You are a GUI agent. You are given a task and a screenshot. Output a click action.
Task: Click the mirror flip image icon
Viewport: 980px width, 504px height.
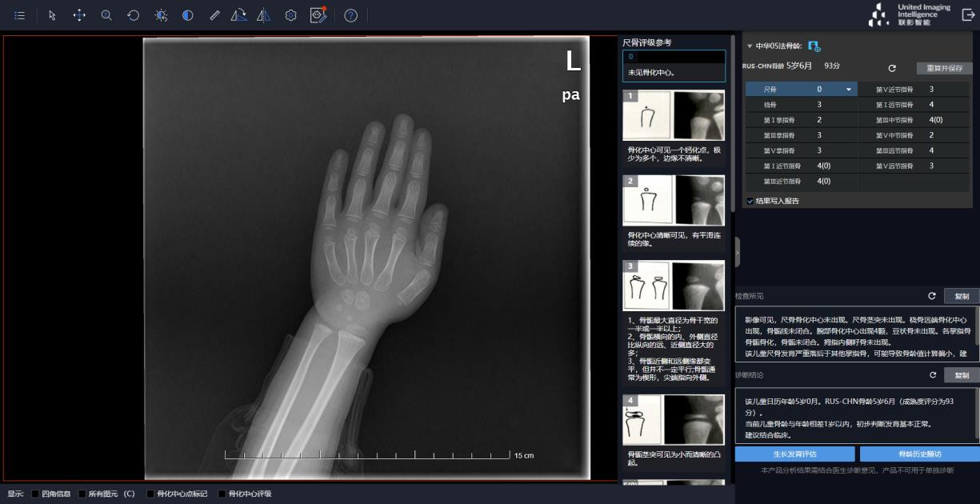[263, 15]
